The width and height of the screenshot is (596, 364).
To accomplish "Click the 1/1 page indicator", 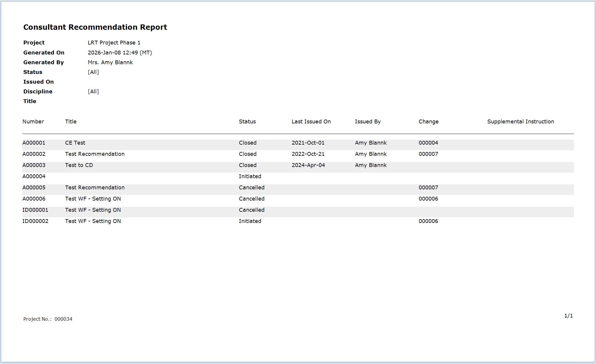I will 569,316.
